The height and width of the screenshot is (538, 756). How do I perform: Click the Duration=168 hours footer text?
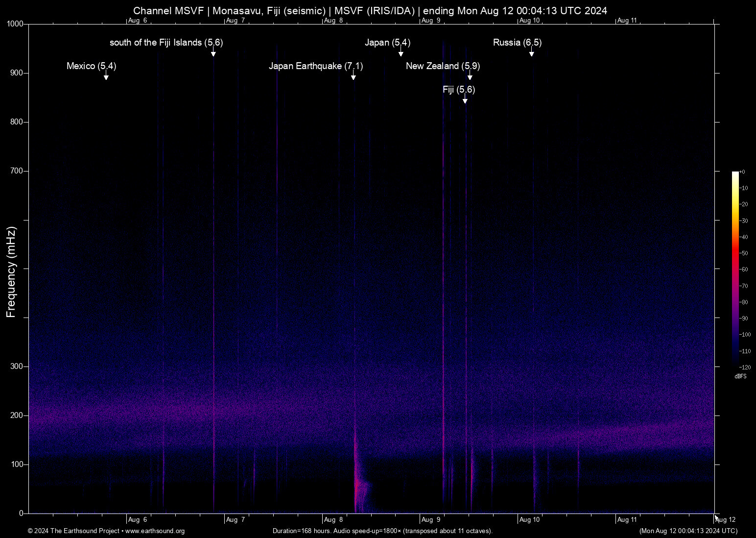click(382, 531)
